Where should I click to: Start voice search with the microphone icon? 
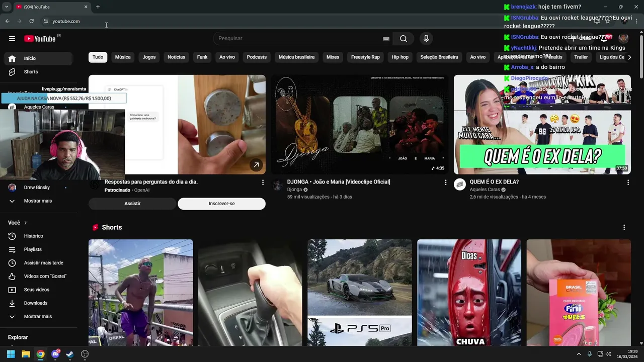click(x=426, y=39)
